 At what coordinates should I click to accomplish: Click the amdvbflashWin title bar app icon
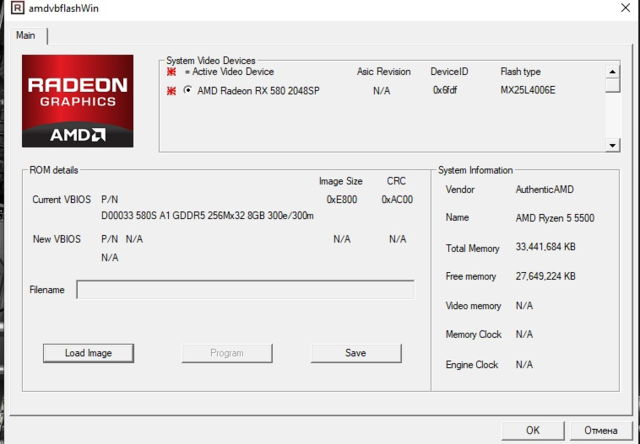pos(10,9)
